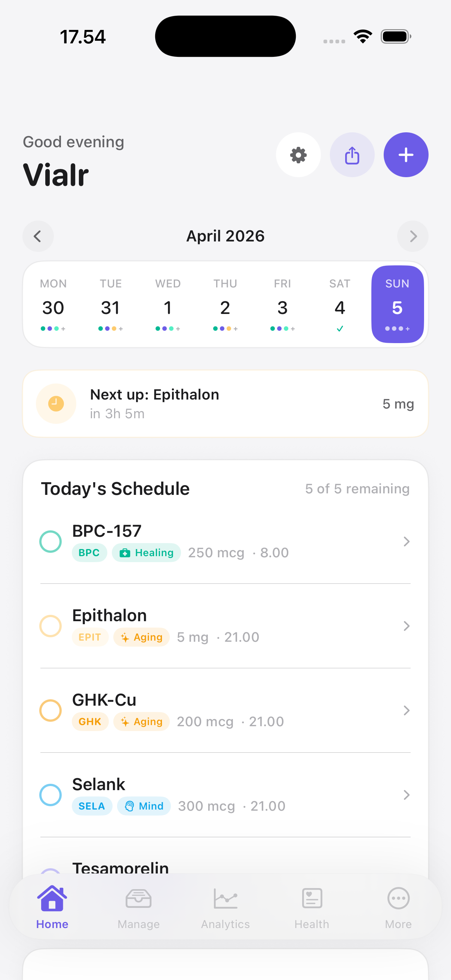This screenshot has width=451, height=980.
Task: Tap the orange GHK color tag
Action: (x=90, y=721)
